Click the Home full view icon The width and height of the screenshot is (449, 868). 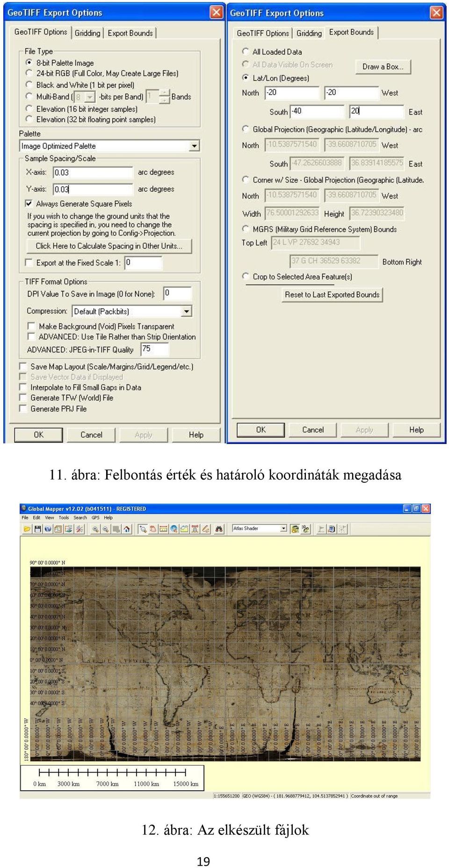pos(127,529)
